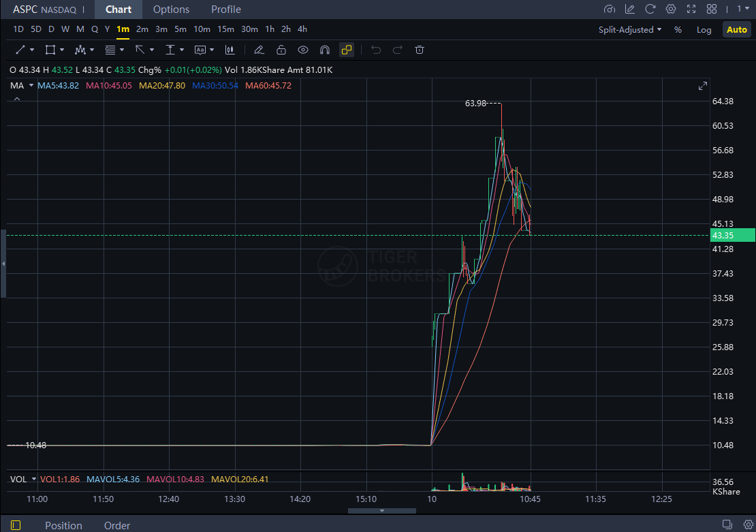
Task: Open the chart count 1 dropdown
Action: 742,9
